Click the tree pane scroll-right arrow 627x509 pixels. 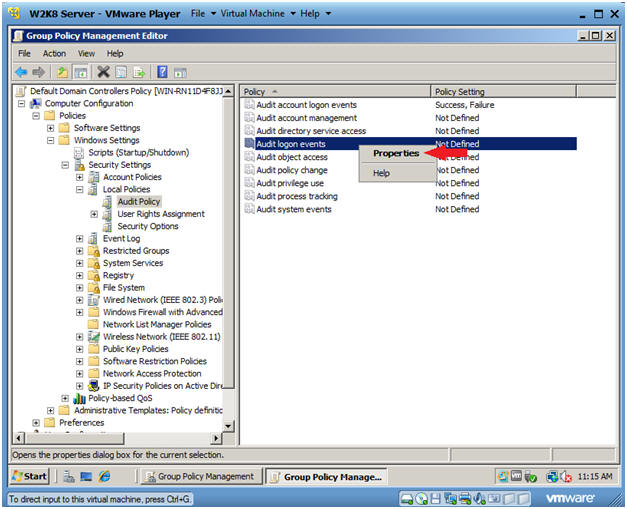(x=216, y=438)
